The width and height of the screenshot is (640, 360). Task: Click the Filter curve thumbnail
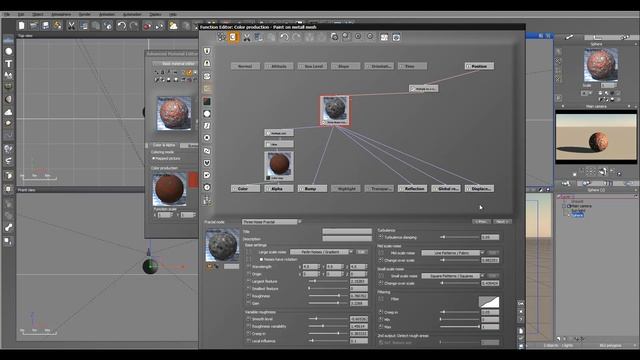tap(489, 302)
